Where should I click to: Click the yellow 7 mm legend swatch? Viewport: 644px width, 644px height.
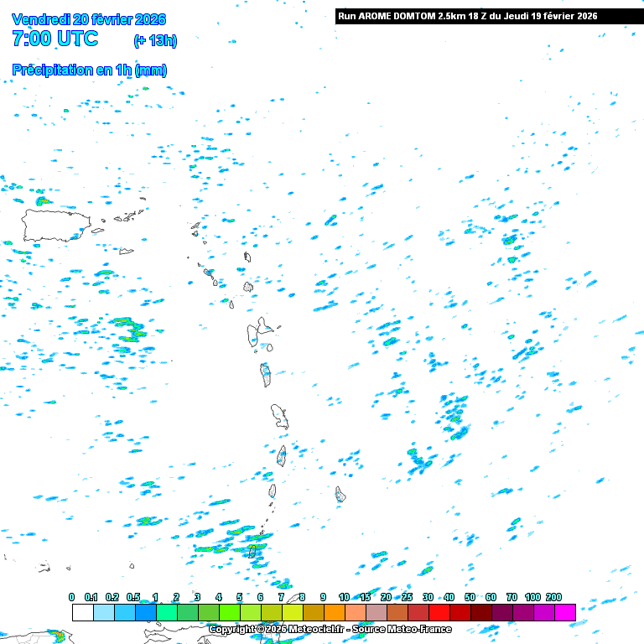coord(292,613)
